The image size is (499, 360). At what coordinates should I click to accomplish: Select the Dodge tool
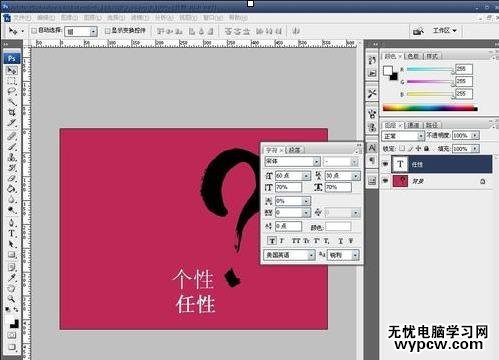click(x=12, y=210)
